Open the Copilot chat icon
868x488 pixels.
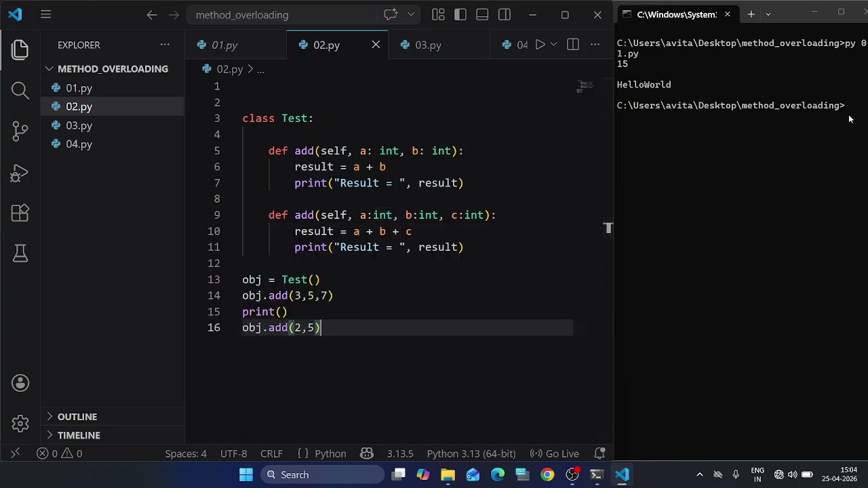(391, 14)
